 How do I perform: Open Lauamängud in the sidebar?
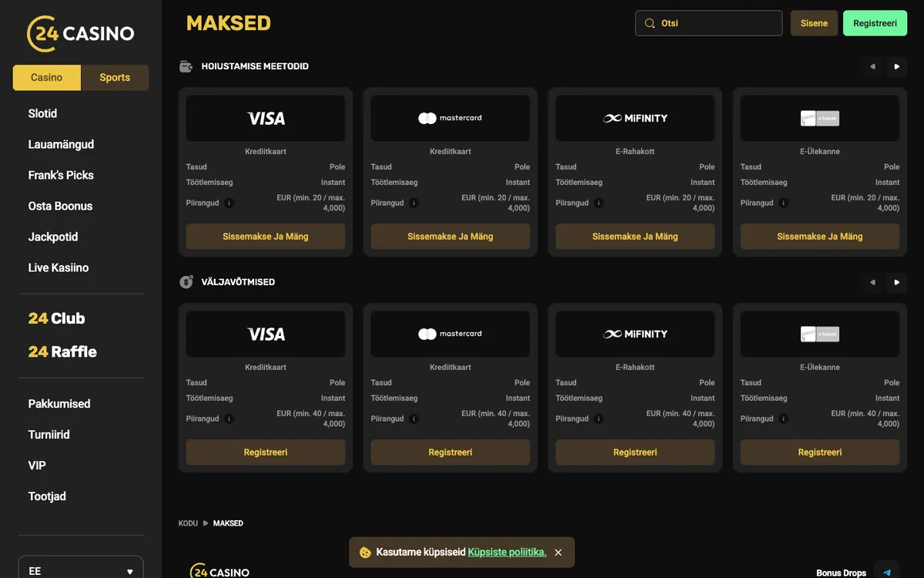(61, 144)
